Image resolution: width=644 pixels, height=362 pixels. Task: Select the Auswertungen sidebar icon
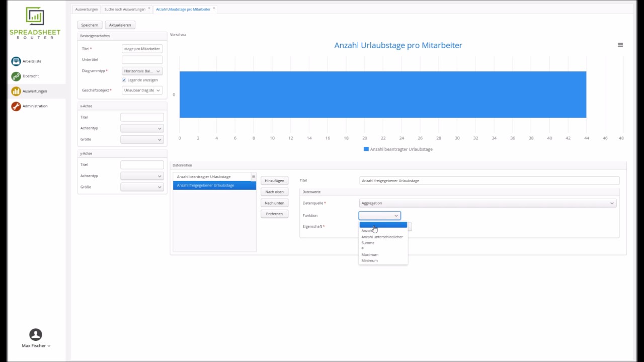point(16,92)
